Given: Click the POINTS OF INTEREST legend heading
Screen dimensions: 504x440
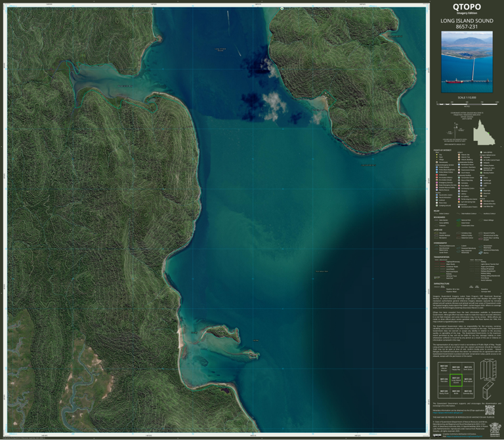Looking at the screenshot, I should 442,150.
